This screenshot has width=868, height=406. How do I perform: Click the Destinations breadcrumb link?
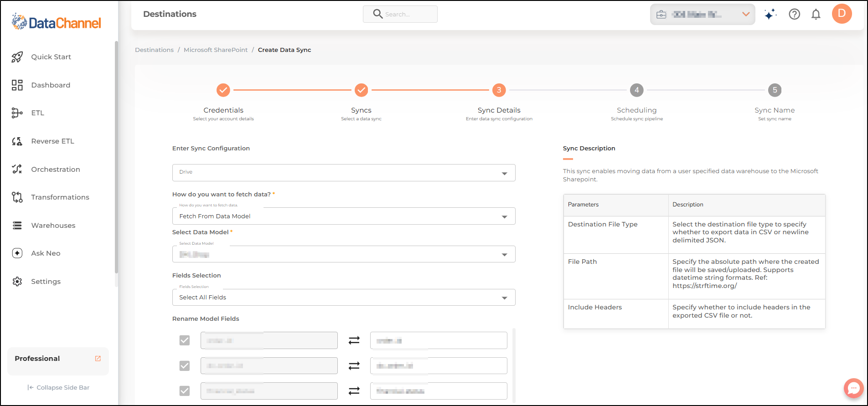(154, 50)
